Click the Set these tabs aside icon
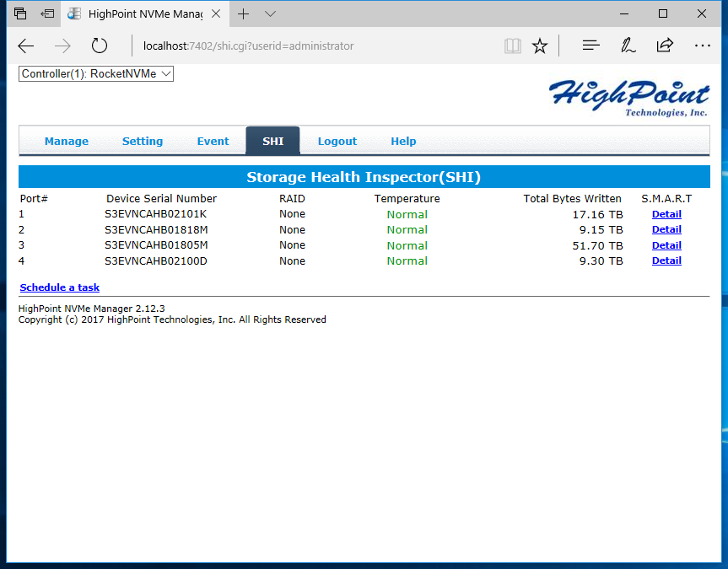 coord(47,14)
